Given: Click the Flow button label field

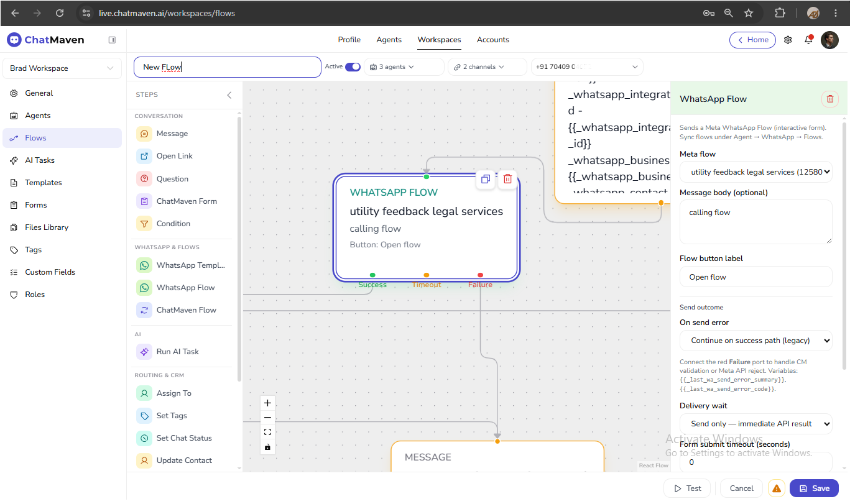Looking at the screenshot, I should pos(756,277).
